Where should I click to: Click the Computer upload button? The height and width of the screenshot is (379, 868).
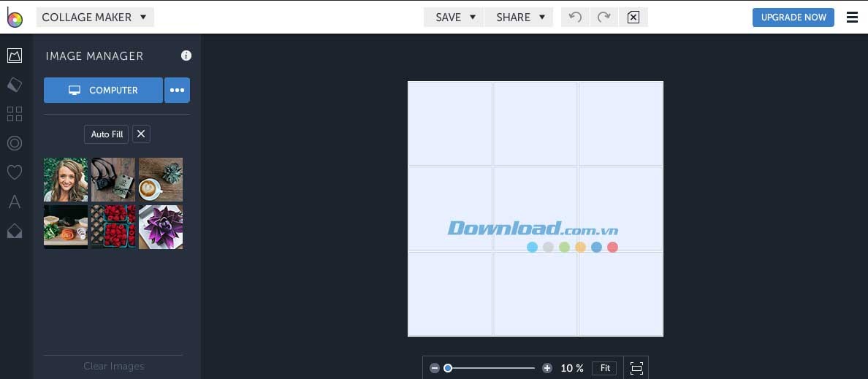[x=103, y=91]
